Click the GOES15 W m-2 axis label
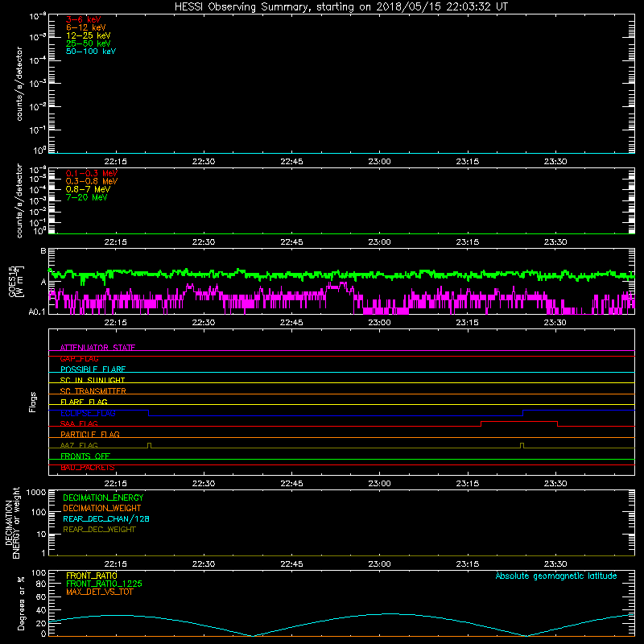This screenshot has width=644, height=644. click(x=16, y=281)
